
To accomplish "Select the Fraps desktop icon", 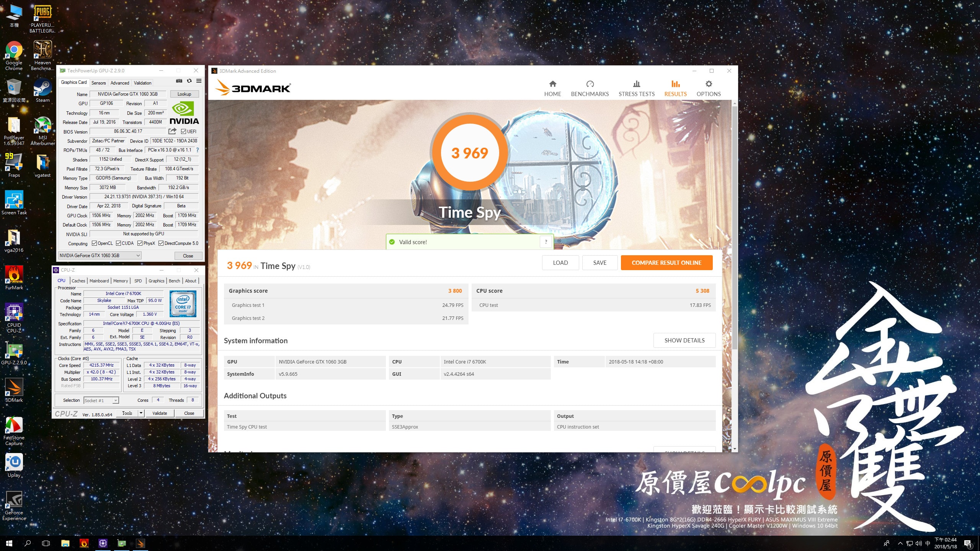I will pos(14,165).
